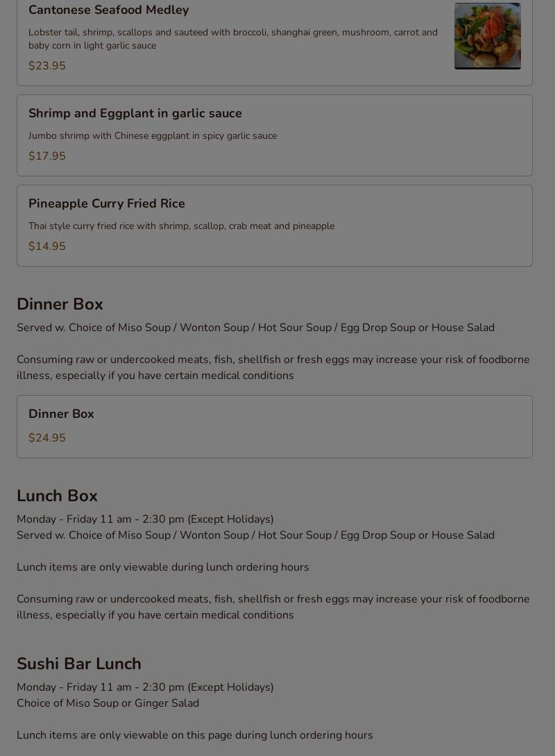Screen dimensions: 555x756
Task: Open Pineapple Curry Fried Rice item
Action: pos(107,203)
